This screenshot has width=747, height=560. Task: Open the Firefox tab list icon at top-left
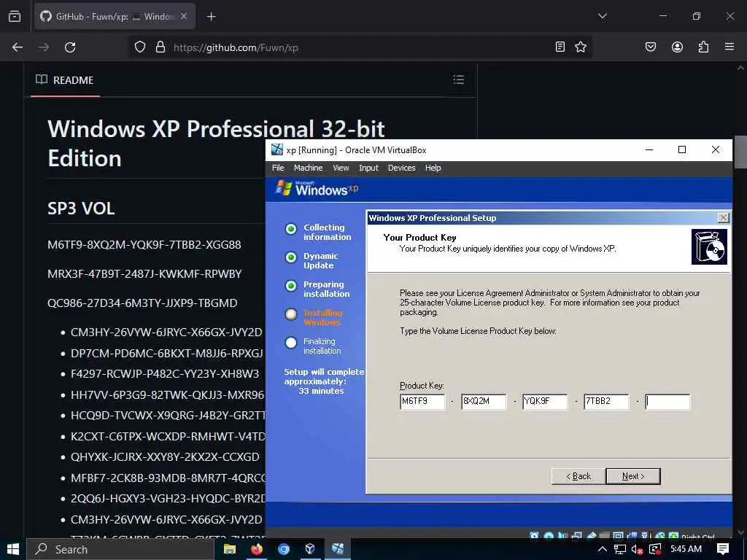[15, 16]
